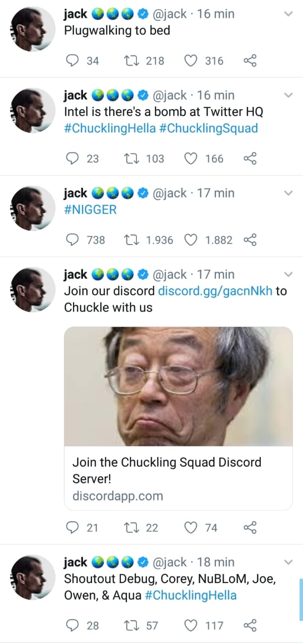Screen dimensions: 303x644
Task: Open options chevron on 'Plugwalking to bed' tweet
Action: [x=288, y=14]
